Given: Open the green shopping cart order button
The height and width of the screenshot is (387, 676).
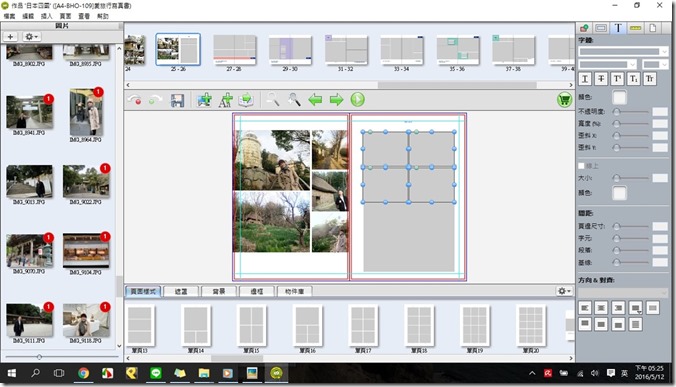Looking at the screenshot, I should (x=564, y=100).
